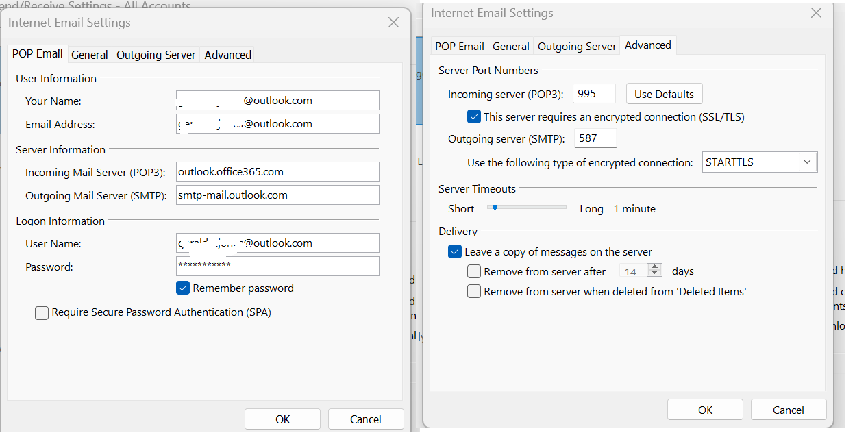The height and width of the screenshot is (433, 868).
Task: Increase the days value with the up stepper
Action: point(655,267)
